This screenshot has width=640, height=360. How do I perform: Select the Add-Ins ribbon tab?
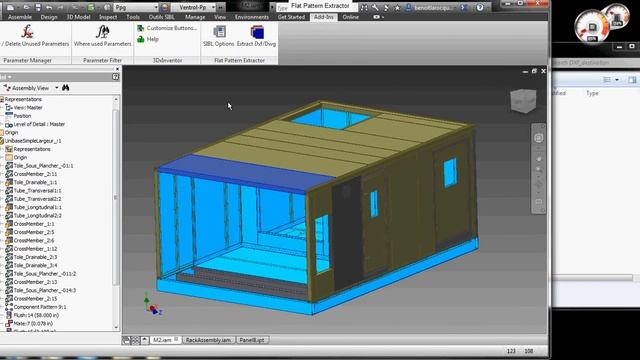pos(324,17)
